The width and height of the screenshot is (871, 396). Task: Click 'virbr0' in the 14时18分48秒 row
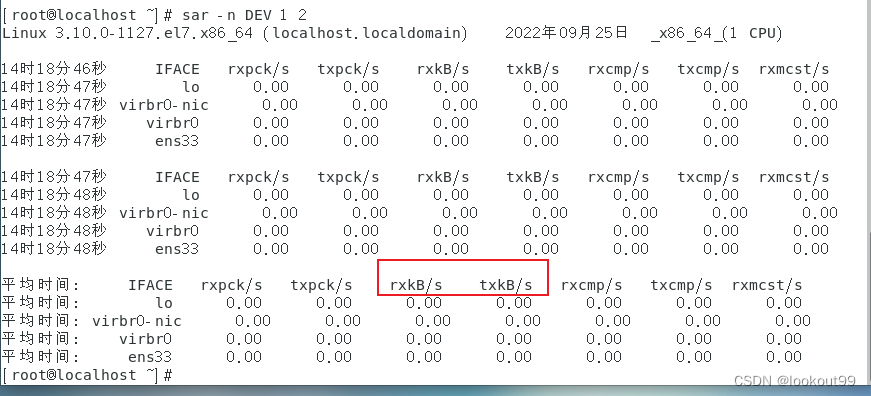coord(173,231)
